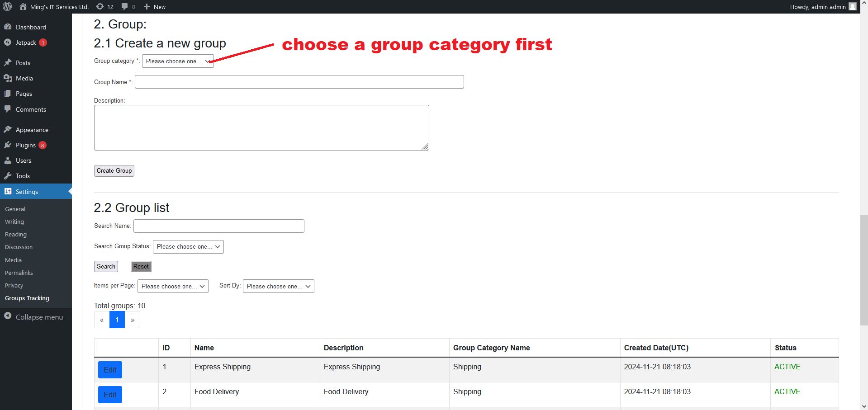
Task: Go to next page in pagination
Action: click(133, 320)
